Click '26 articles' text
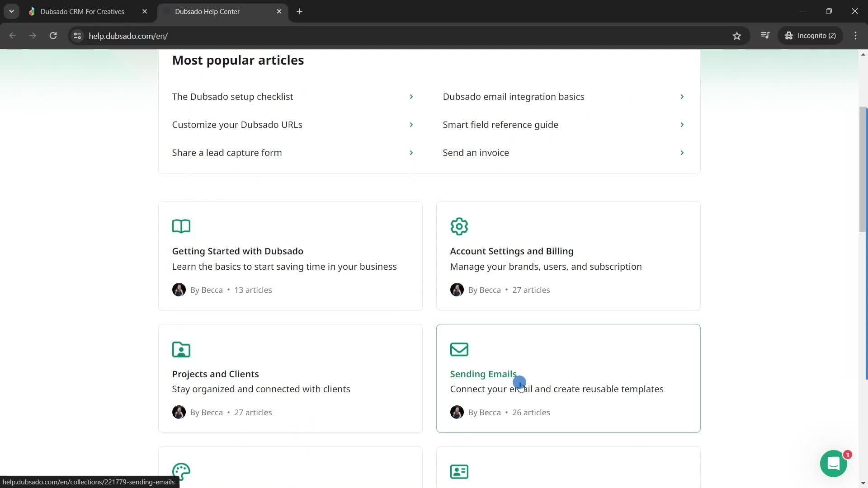The width and height of the screenshot is (868, 488). point(531,413)
